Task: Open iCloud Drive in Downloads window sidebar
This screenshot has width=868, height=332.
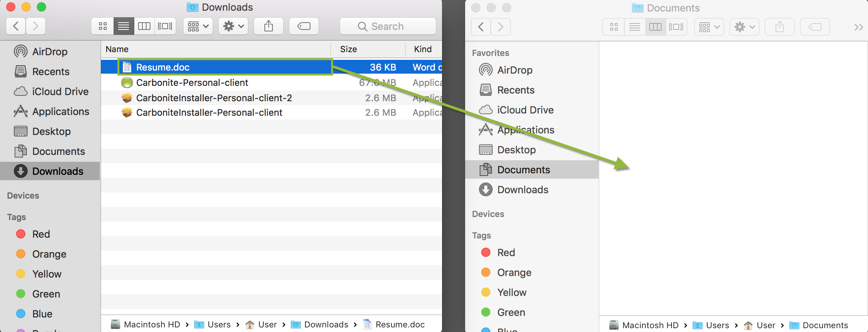Action: pos(50,91)
